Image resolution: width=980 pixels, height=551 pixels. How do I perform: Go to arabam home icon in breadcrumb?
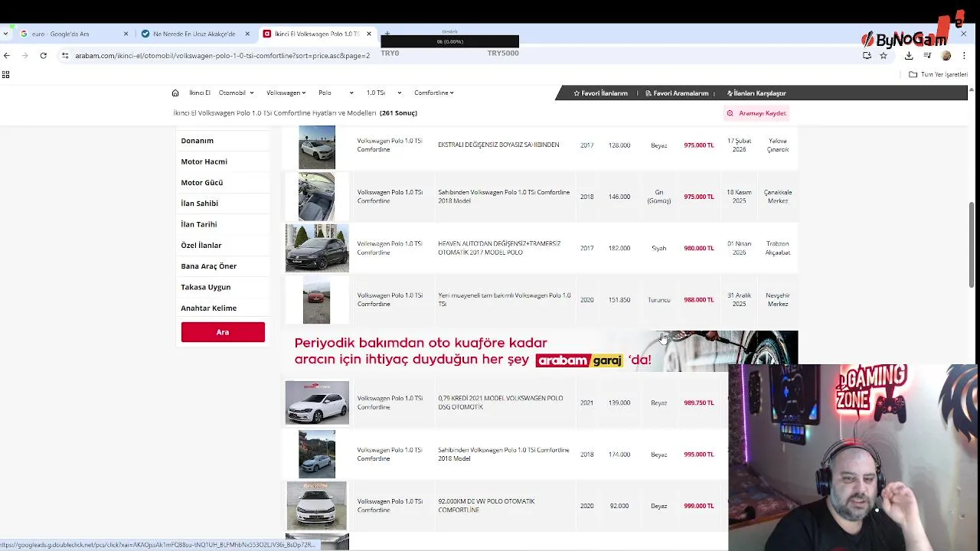point(175,93)
